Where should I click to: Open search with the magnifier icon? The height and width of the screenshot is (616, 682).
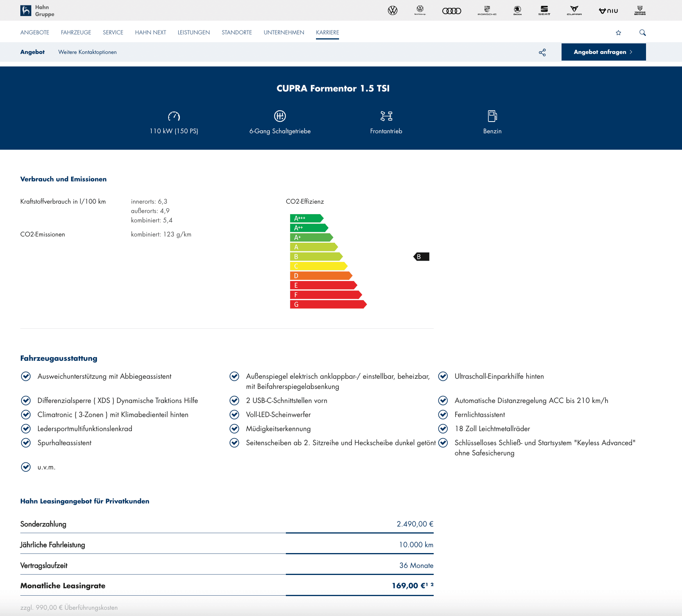(643, 32)
